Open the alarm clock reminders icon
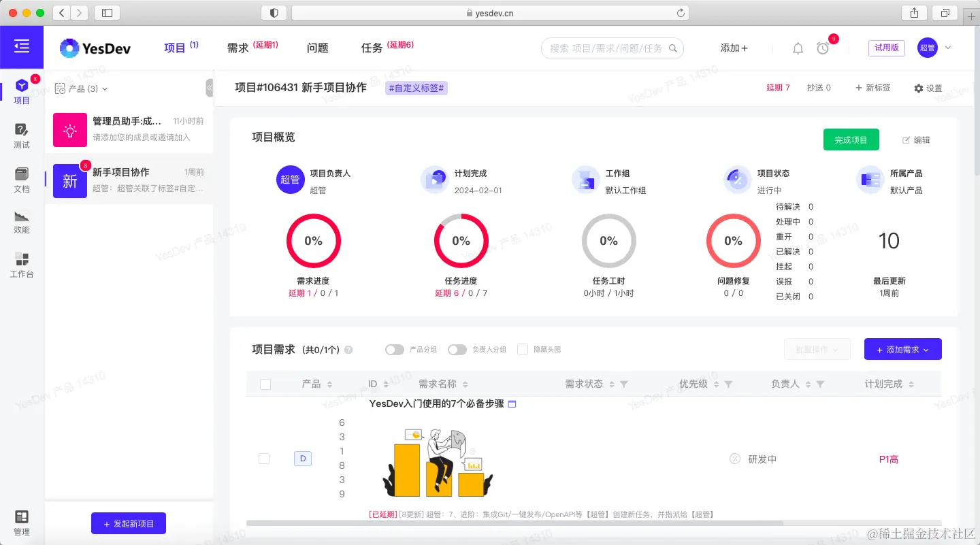Screen dimensions: 980x545 (823, 48)
